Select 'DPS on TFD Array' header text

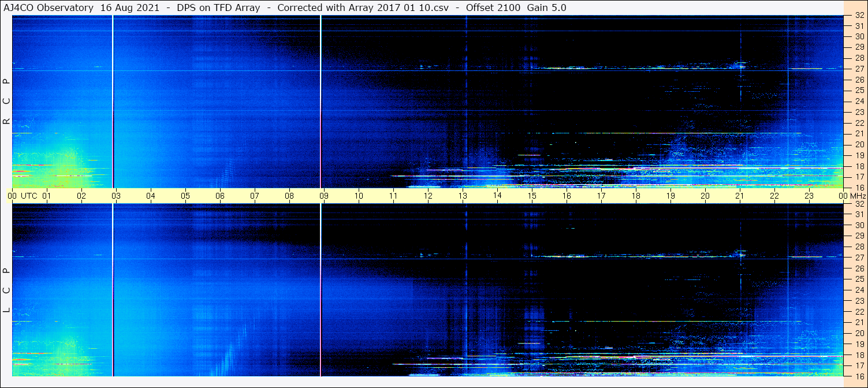point(218,8)
